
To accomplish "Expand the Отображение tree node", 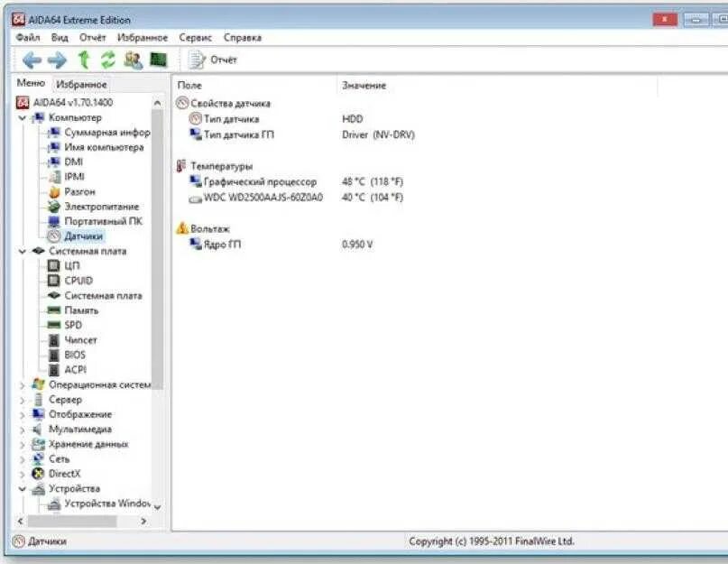I will (x=22, y=415).
